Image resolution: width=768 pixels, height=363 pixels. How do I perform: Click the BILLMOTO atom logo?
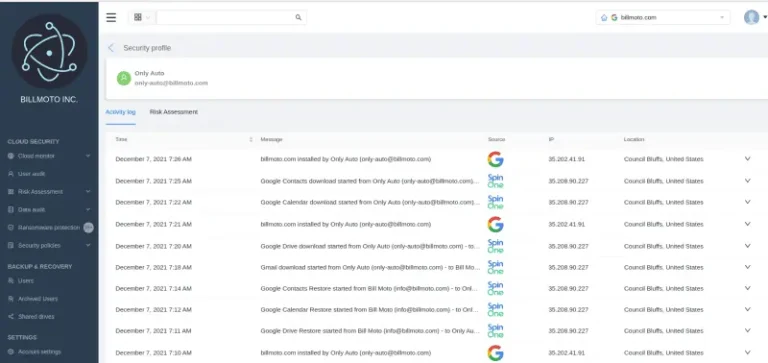pos(49,52)
